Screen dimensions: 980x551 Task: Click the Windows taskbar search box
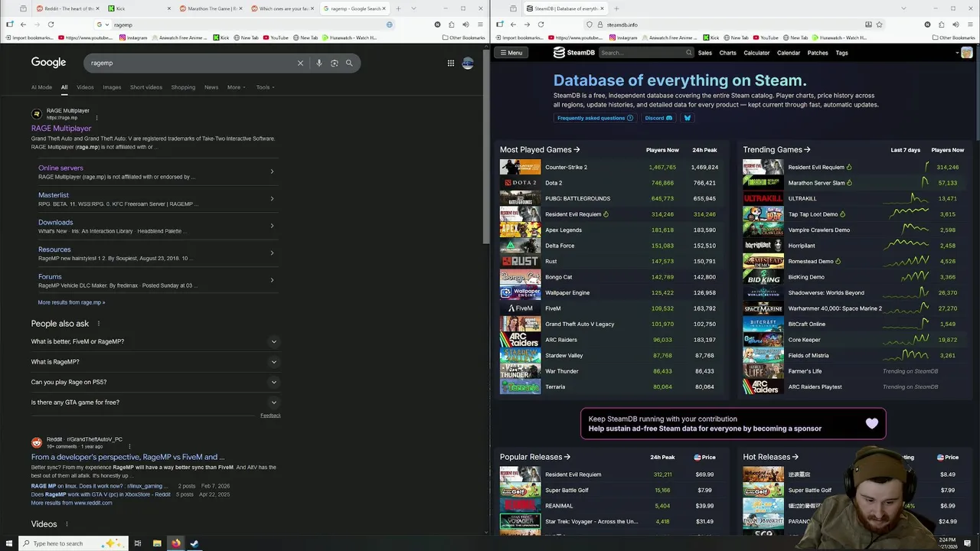tap(73, 543)
